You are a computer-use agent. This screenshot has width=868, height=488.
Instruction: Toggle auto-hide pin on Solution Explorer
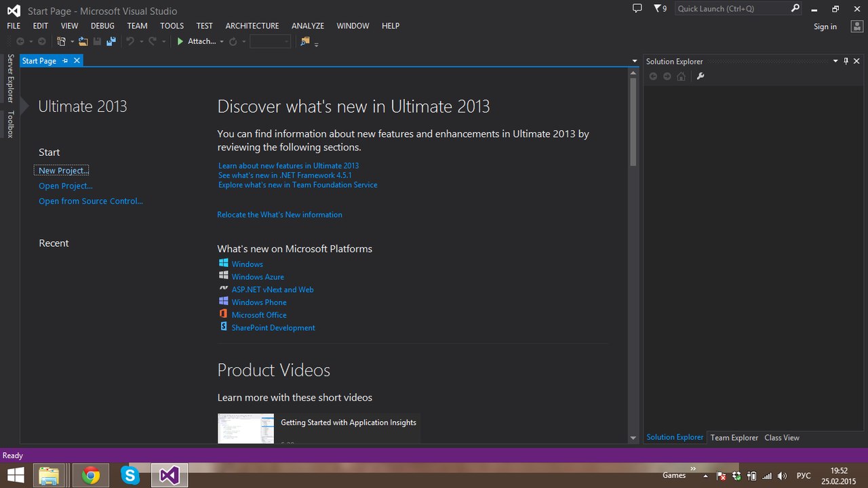click(x=846, y=61)
